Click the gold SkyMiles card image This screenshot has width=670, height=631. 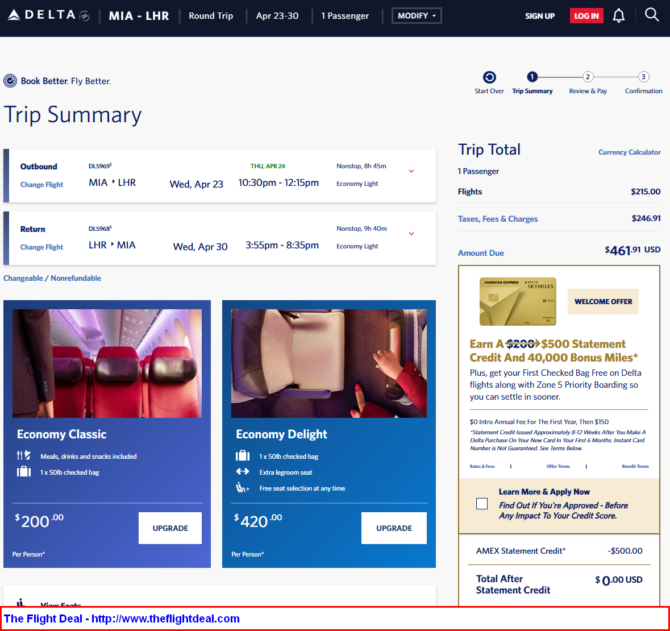pos(516,301)
